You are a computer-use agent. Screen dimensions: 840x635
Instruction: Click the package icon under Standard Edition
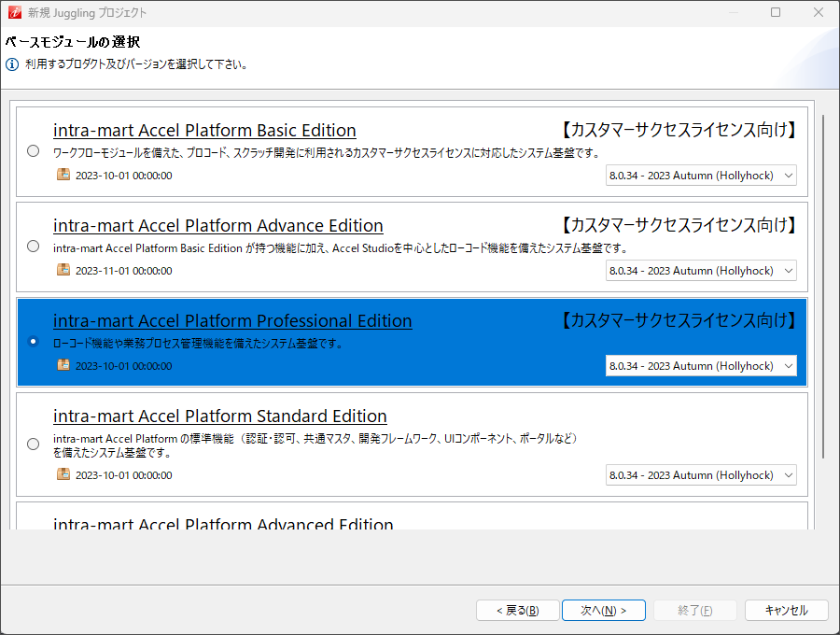(63, 474)
